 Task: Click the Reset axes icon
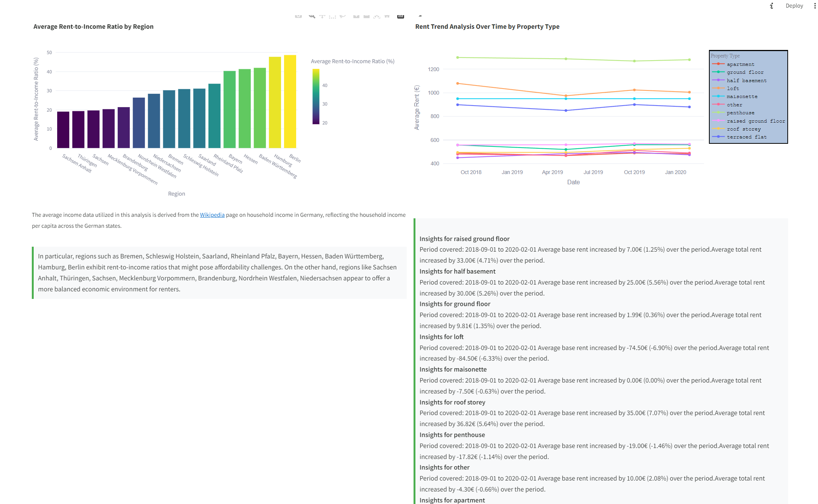tap(387, 16)
